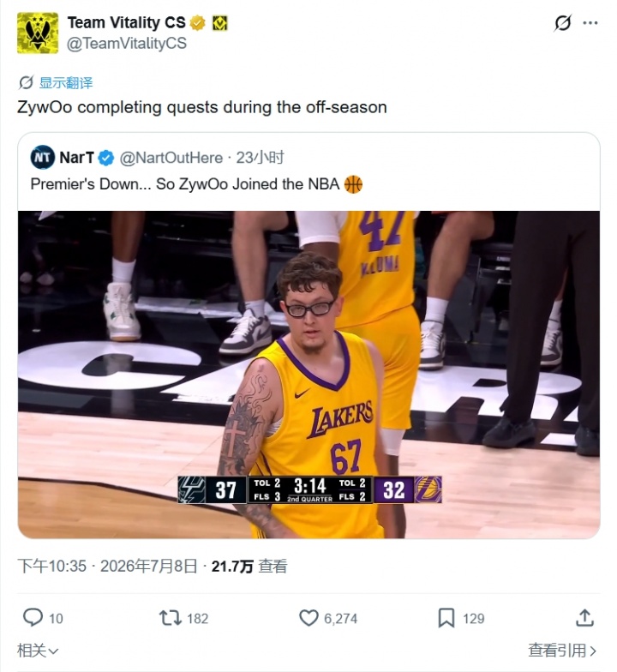Like the post with heart icon
Viewport: 617px width, 672px height.
coord(308,618)
